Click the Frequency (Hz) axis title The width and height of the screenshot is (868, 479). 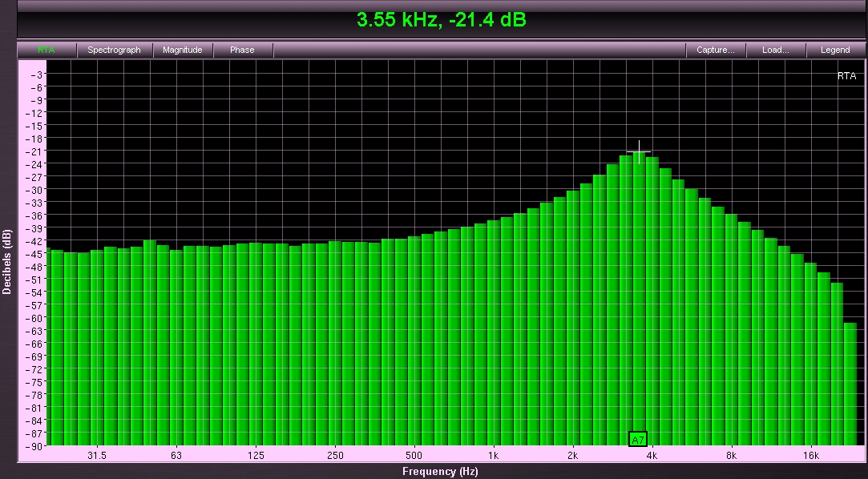pyautogui.click(x=440, y=471)
